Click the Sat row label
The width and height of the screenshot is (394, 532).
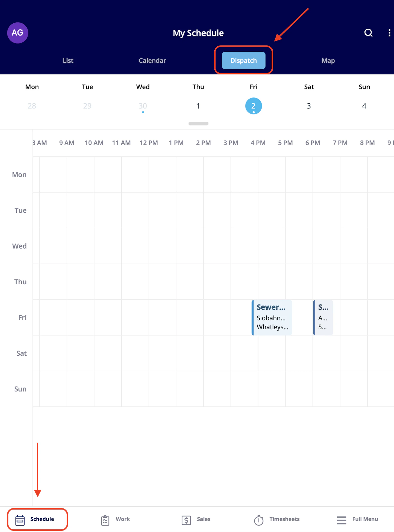click(x=22, y=353)
